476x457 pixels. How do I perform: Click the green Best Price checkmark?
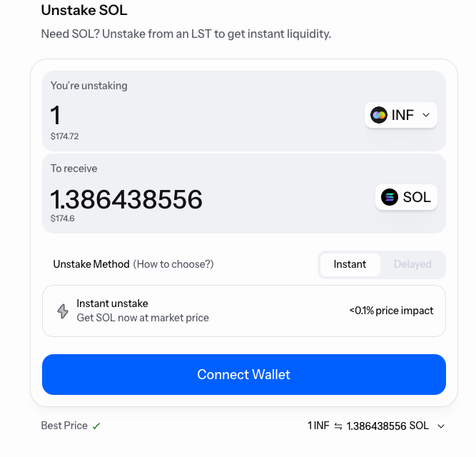96,426
